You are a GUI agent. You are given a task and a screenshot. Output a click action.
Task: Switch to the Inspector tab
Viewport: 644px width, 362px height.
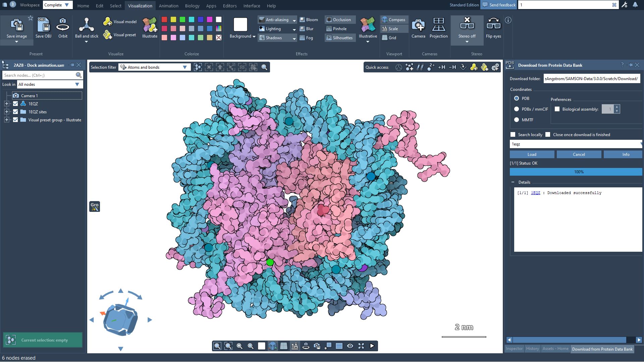pos(514,349)
